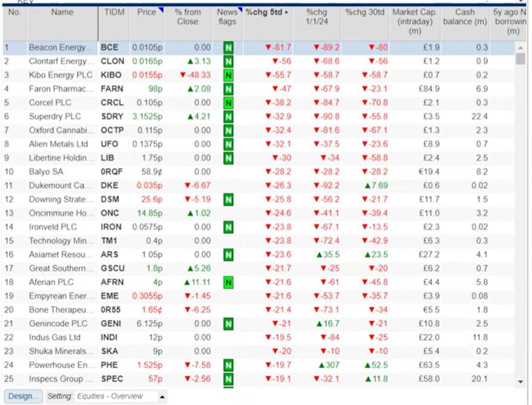The width and height of the screenshot is (532, 405).
Task: Click Superdry cash balance 22.4
Action: tap(479, 117)
